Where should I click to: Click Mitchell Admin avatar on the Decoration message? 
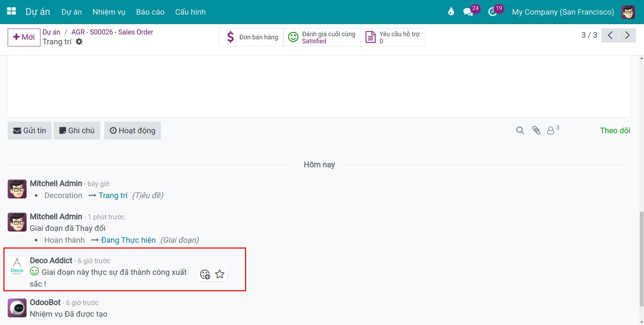[x=17, y=189]
